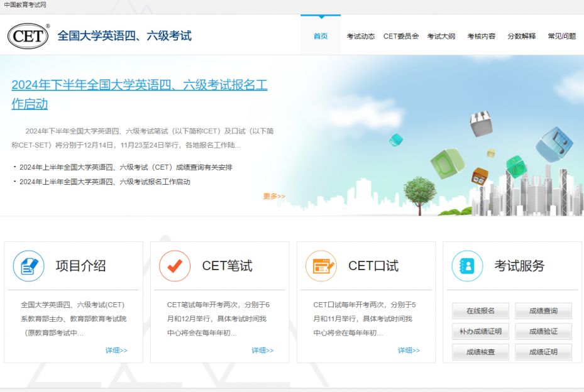Open the CET委员会 menu item
Screen dimensions: 584x392
(401, 36)
